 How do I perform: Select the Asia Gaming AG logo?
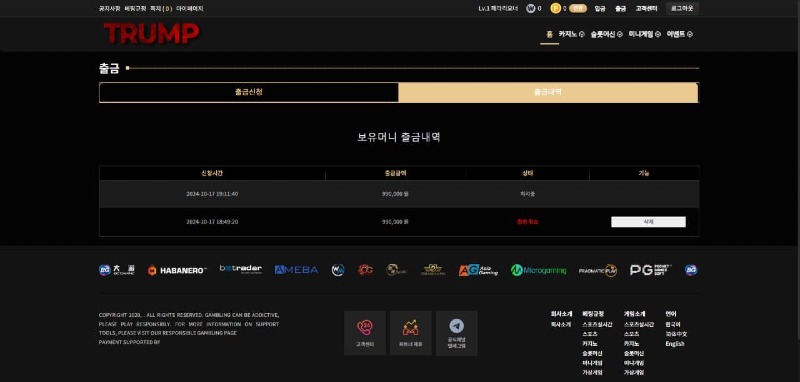pos(478,270)
